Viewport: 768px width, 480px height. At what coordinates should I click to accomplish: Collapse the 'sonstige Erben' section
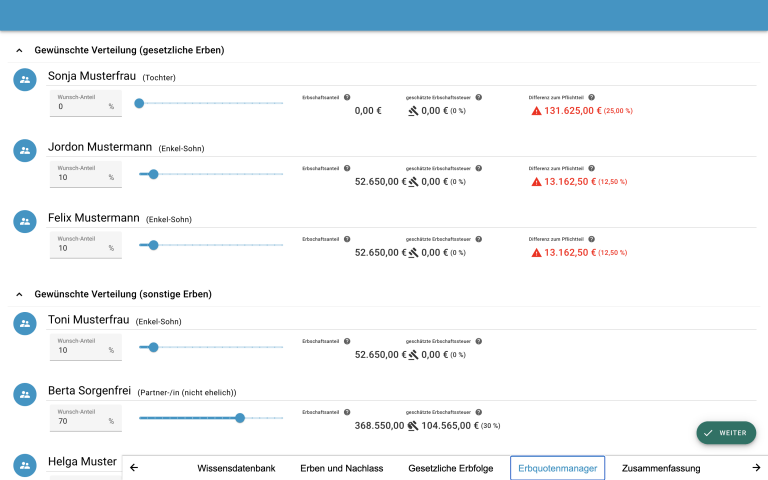tap(19, 294)
